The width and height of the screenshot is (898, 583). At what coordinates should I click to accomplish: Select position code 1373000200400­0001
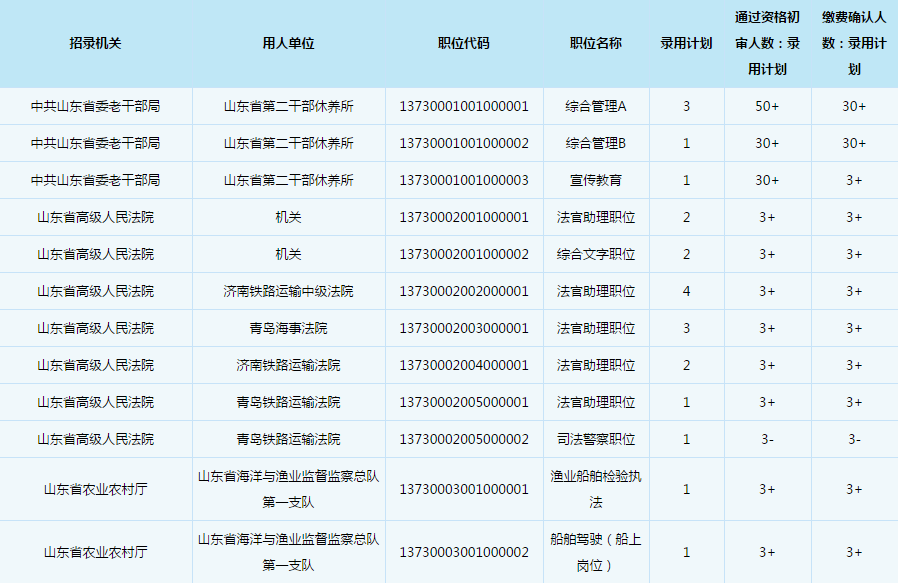(x=464, y=365)
